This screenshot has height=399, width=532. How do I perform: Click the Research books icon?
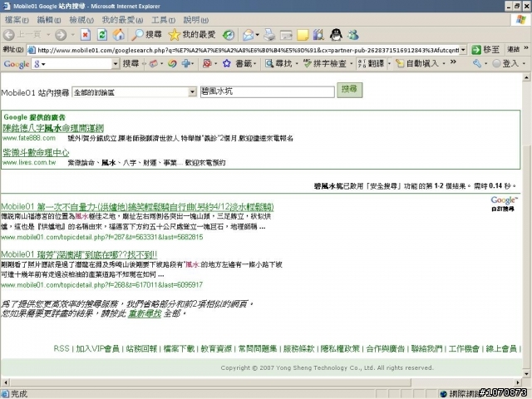click(x=318, y=35)
